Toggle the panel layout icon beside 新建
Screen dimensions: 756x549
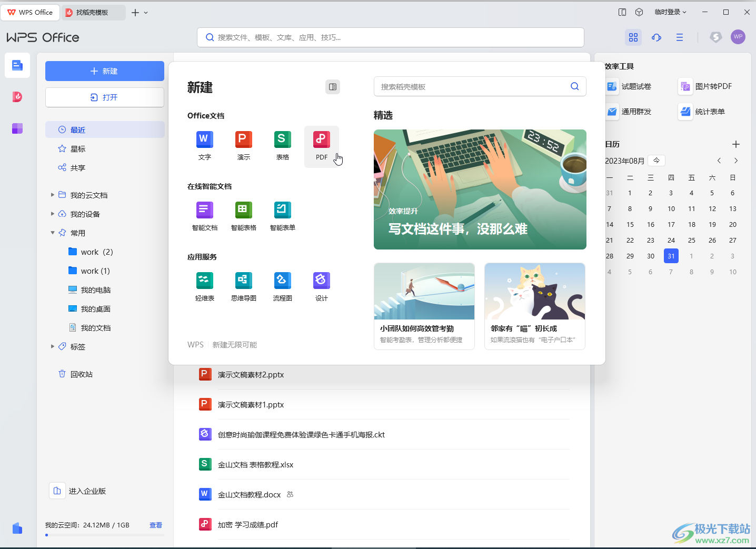click(x=333, y=87)
